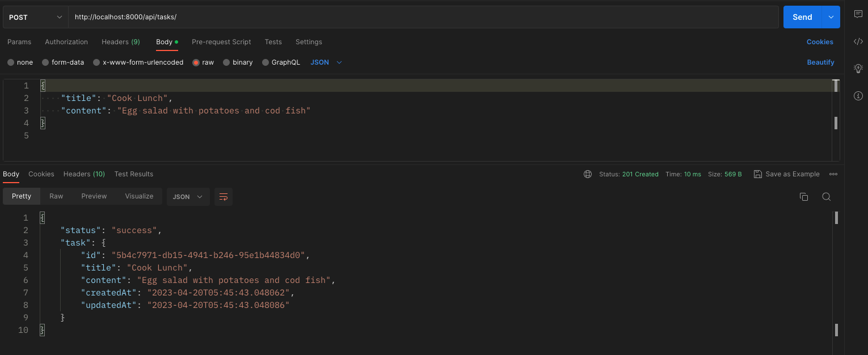The width and height of the screenshot is (868, 355).
Task: Click the Cookies link
Action: pyautogui.click(x=820, y=42)
